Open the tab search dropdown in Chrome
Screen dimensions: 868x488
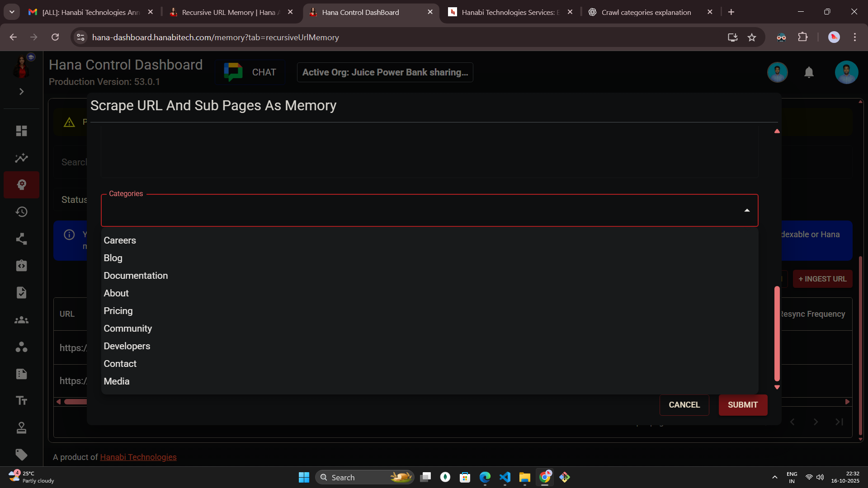click(x=12, y=12)
